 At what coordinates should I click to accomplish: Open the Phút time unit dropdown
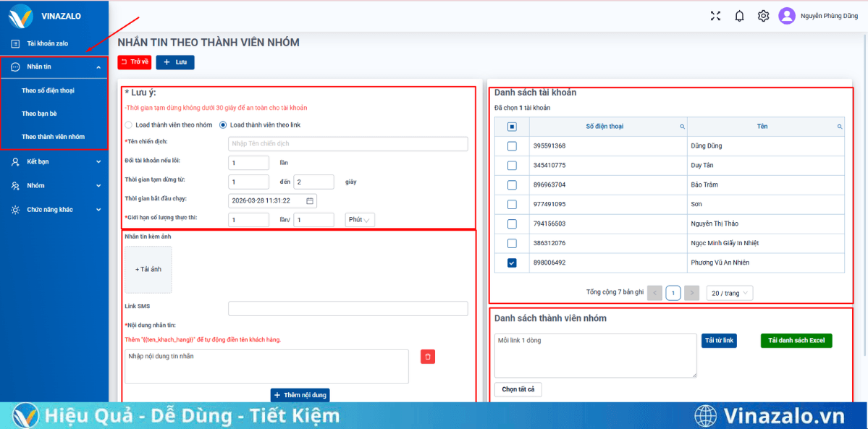(359, 219)
